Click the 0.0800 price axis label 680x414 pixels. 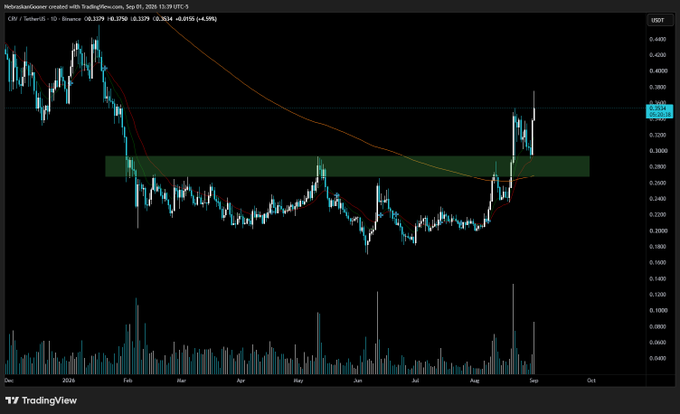pyautogui.click(x=657, y=327)
